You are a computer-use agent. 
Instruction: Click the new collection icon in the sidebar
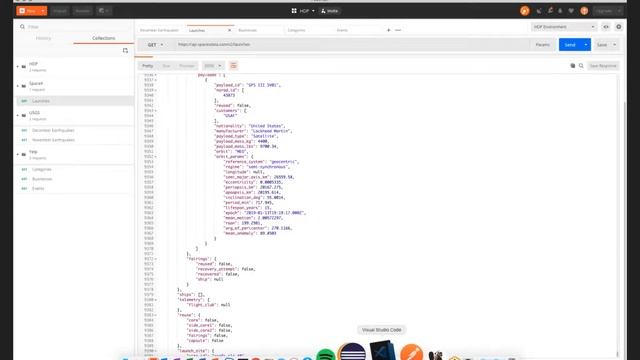(x=125, y=51)
